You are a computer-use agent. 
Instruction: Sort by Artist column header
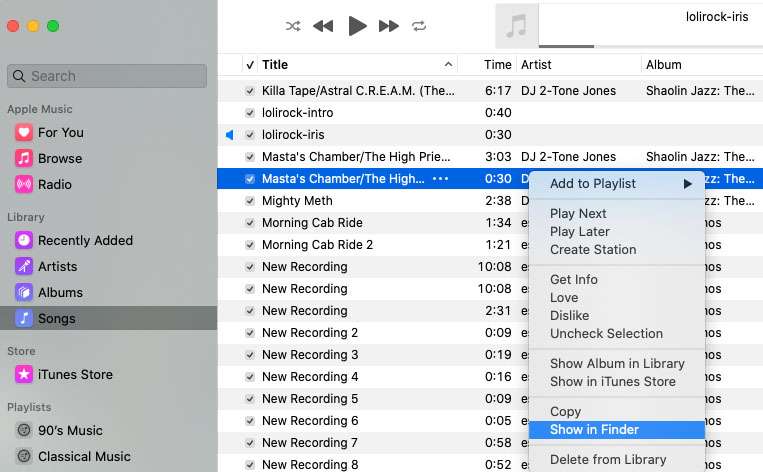(536, 65)
